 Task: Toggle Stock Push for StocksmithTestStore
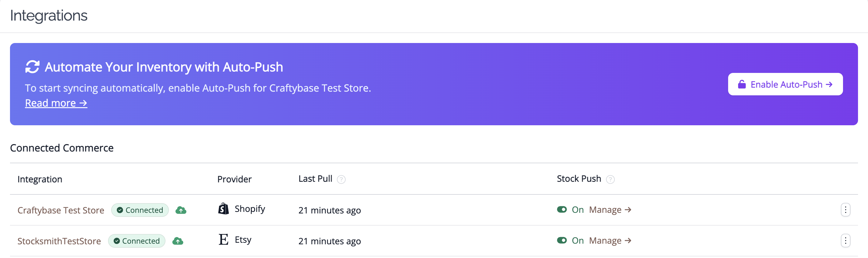[x=562, y=240]
